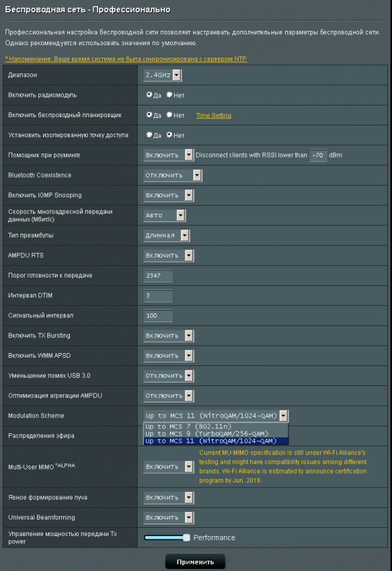Click the Интервал DTIM input field

click(158, 295)
